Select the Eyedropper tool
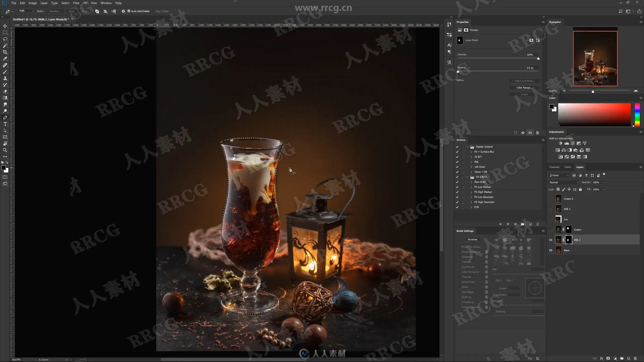Screen dimensions: 644x362 (5, 59)
